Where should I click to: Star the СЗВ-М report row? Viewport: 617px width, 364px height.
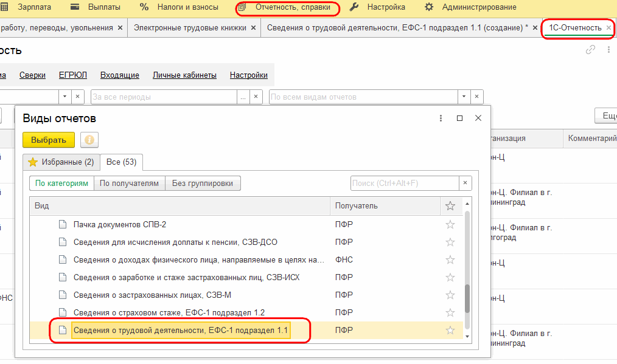[450, 295]
